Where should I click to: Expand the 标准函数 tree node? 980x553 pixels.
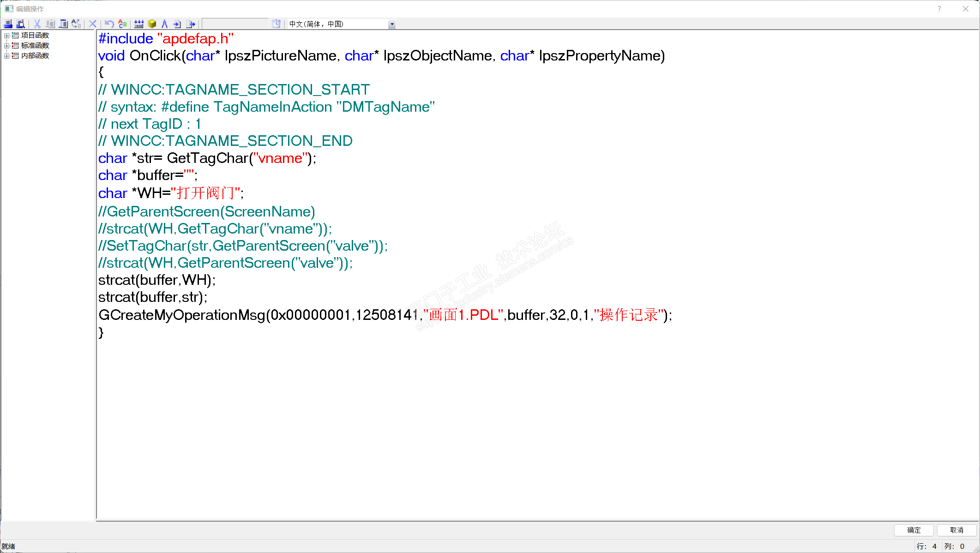coord(6,46)
